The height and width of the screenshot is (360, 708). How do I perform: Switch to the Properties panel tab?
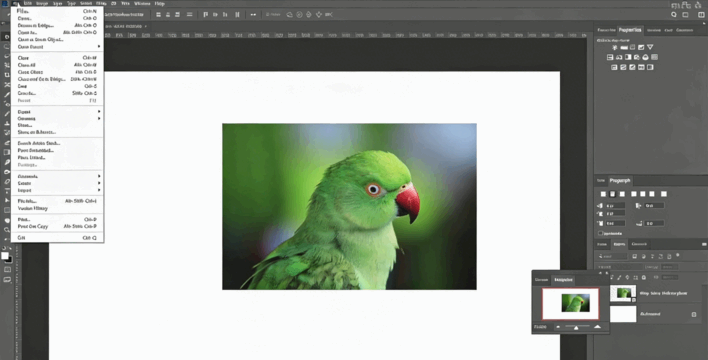[x=630, y=30]
